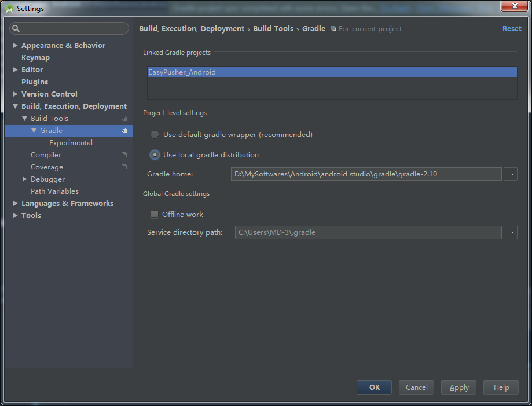This screenshot has height=406, width=532.
Task: Collapse the Build Tools arrow
Action: click(x=24, y=119)
